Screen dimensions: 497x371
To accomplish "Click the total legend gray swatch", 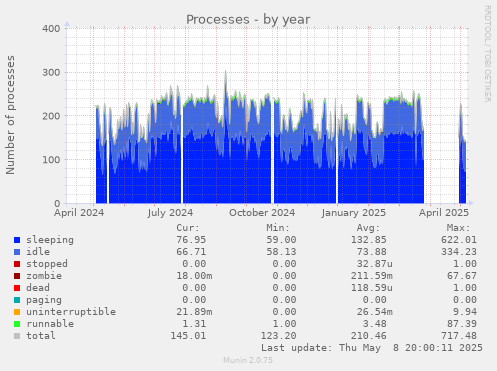I will pos(17,336).
